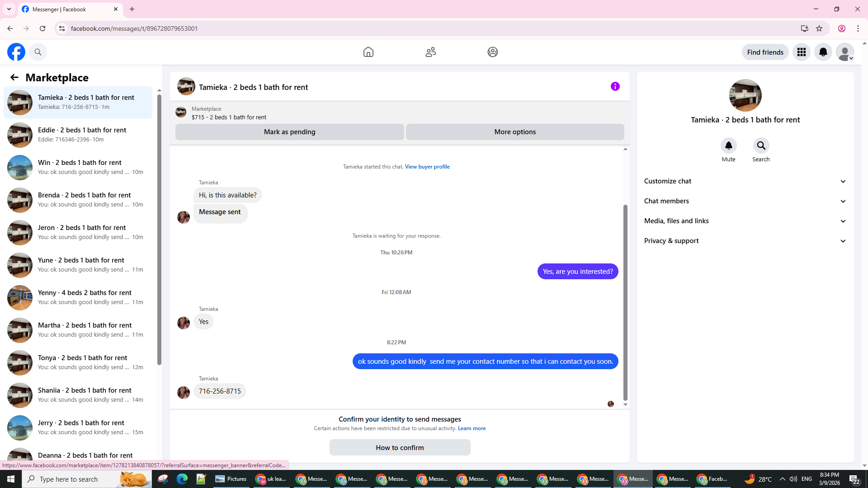The image size is (868, 488).
Task: Click the Search in conversation icon
Action: pyautogui.click(x=761, y=145)
